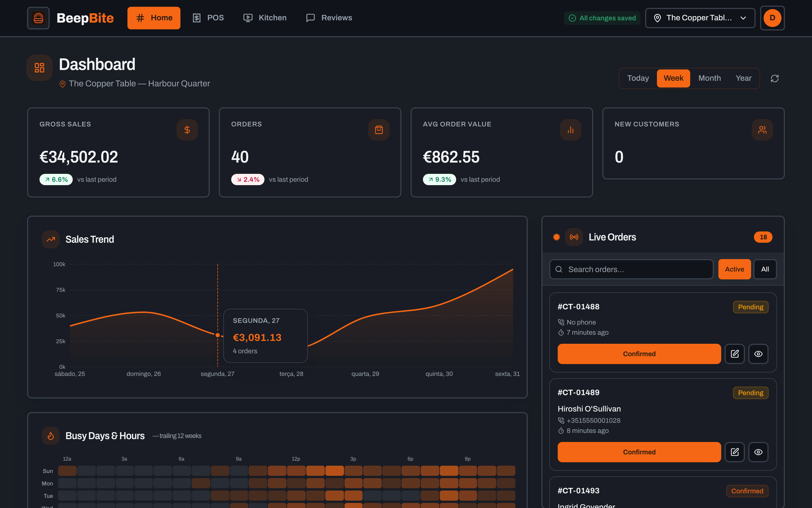Click the €34,502.02 gross sales value

pyautogui.click(x=79, y=157)
